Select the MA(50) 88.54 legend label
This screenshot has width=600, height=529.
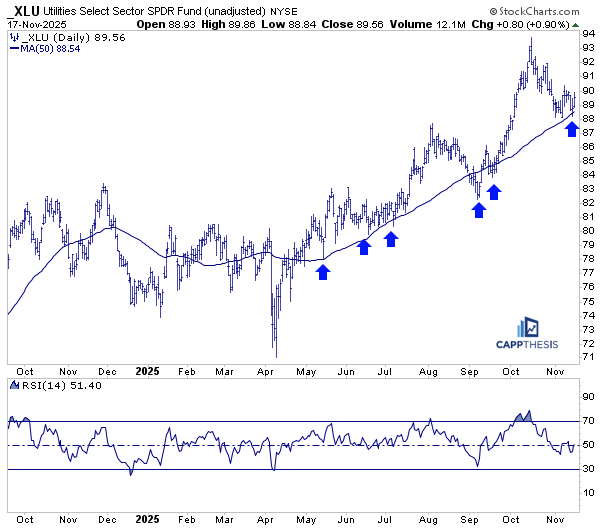52,46
